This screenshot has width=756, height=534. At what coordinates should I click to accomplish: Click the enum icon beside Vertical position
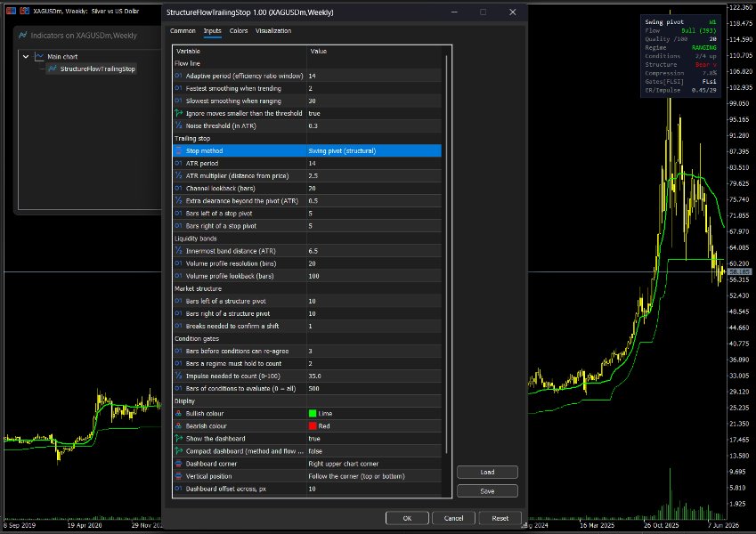(x=179, y=476)
